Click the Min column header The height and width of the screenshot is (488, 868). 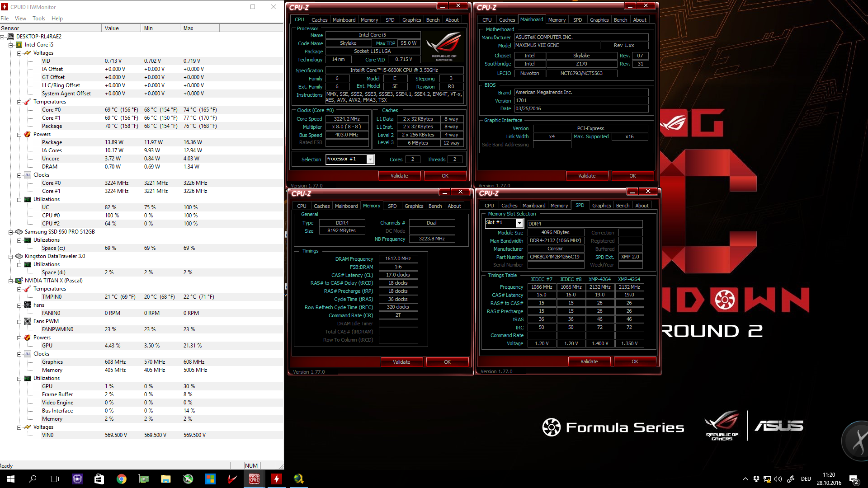(x=160, y=28)
